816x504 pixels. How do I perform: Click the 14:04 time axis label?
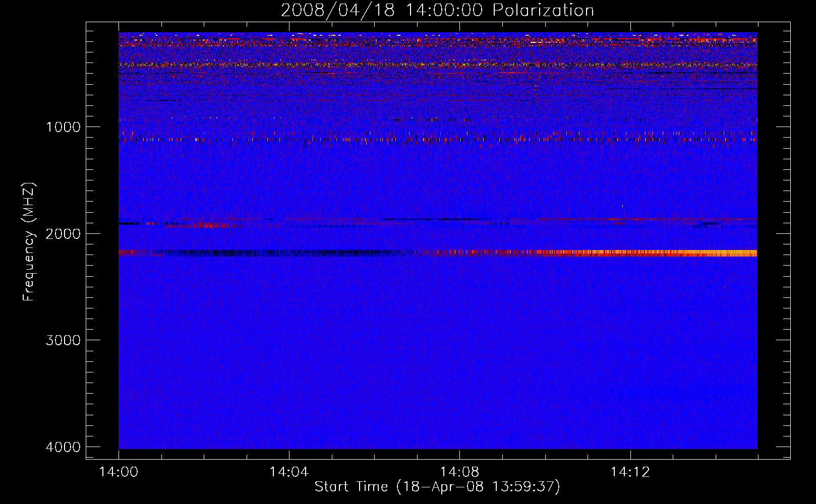point(289,472)
